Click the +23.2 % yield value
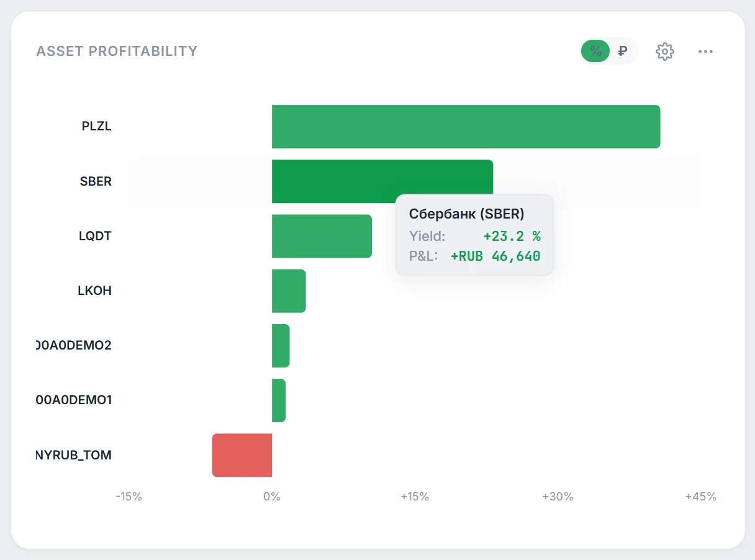Viewport: 755px width, 560px height. 512,236
